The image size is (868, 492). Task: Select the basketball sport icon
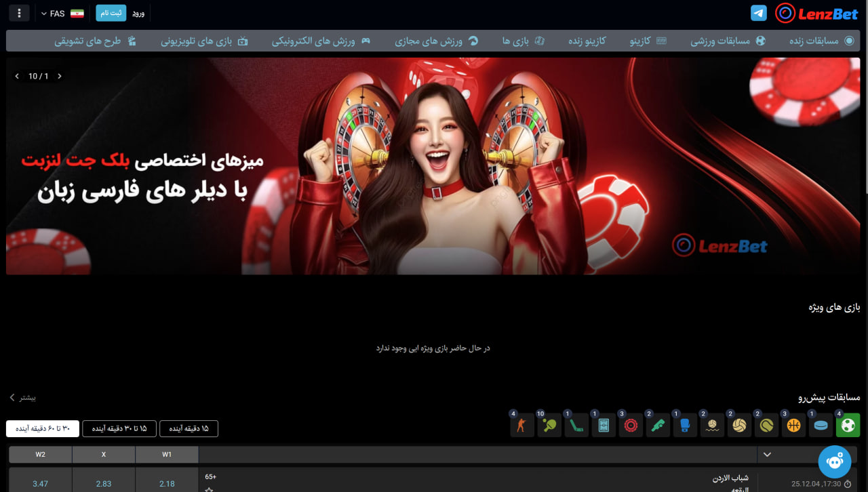click(x=793, y=426)
